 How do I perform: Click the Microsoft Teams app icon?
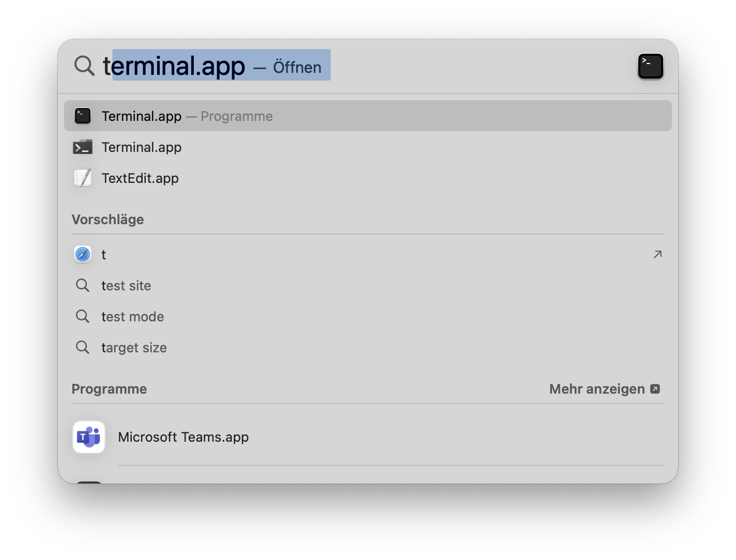(89, 437)
